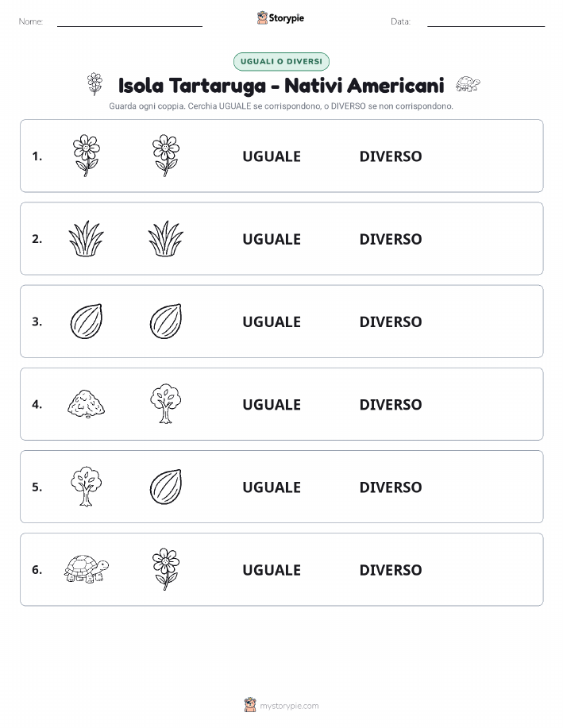Click the first grass icon in row 2
The width and height of the screenshot is (563, 728).
87,238
